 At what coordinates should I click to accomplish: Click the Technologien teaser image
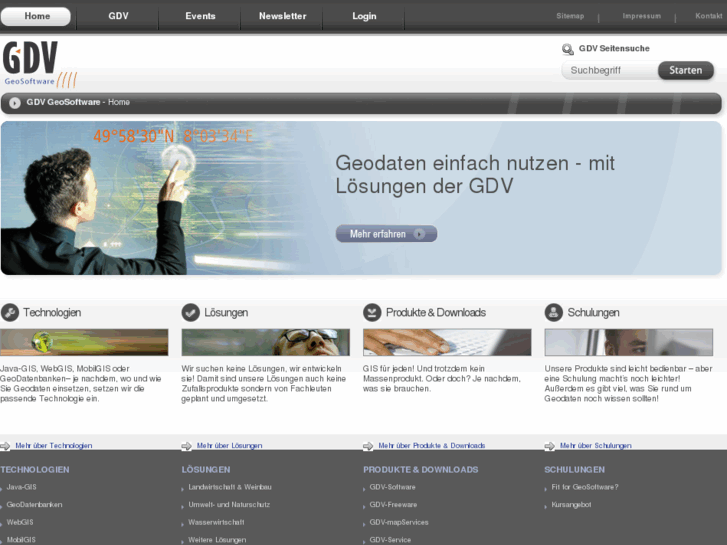tap(84, 342)
